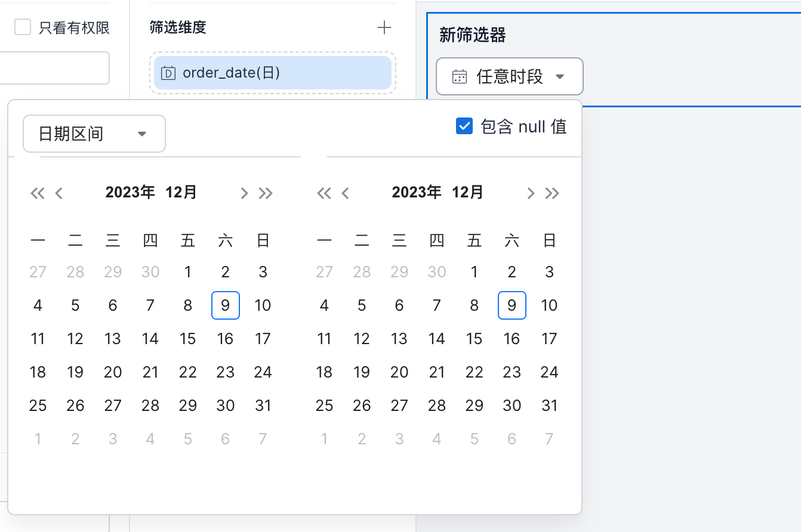Screen dimensions: 801x532
Task: Open the 日期区间 dropdown
Action: click(94, 134)
